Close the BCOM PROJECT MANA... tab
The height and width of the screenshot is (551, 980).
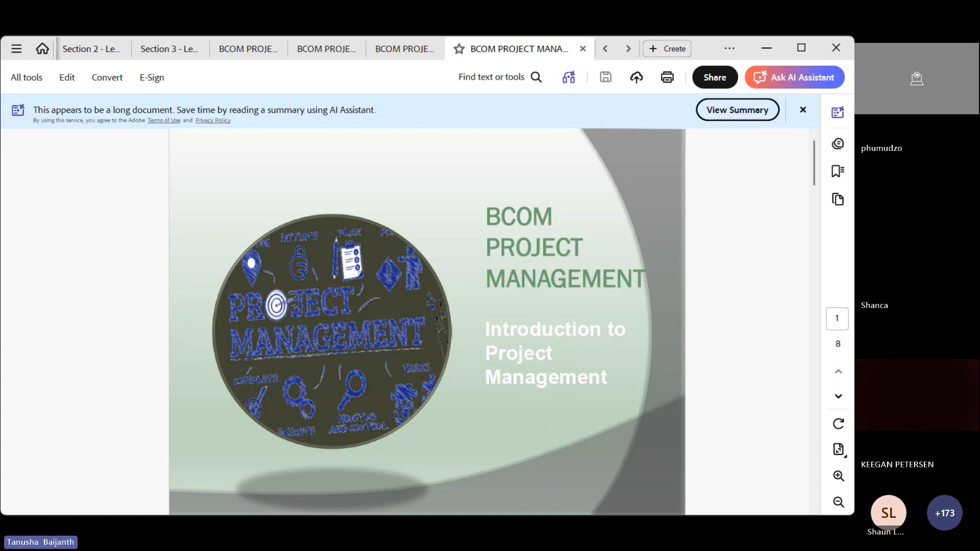click(583, 49)
